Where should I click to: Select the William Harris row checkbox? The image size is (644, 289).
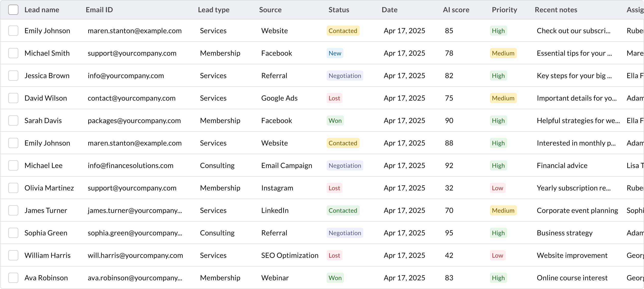pyautogui.click(x=13, y=255)
